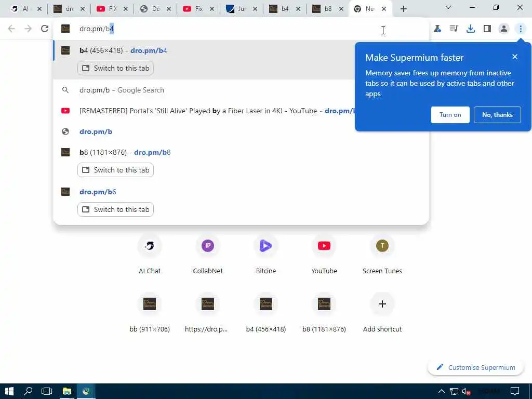Viewport: 532px width, 399px height.
Task: Open the bb (911×706) shortcut
Action: [150, 312]
